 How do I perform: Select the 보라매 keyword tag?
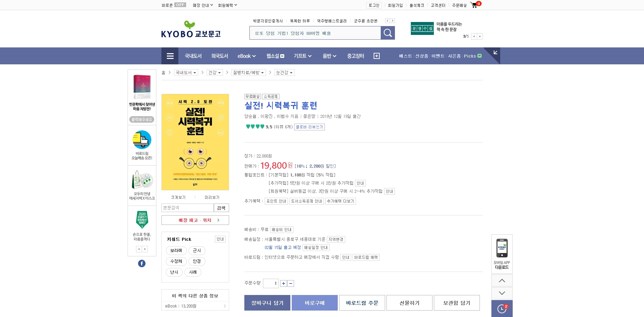[x=176, y=251]
